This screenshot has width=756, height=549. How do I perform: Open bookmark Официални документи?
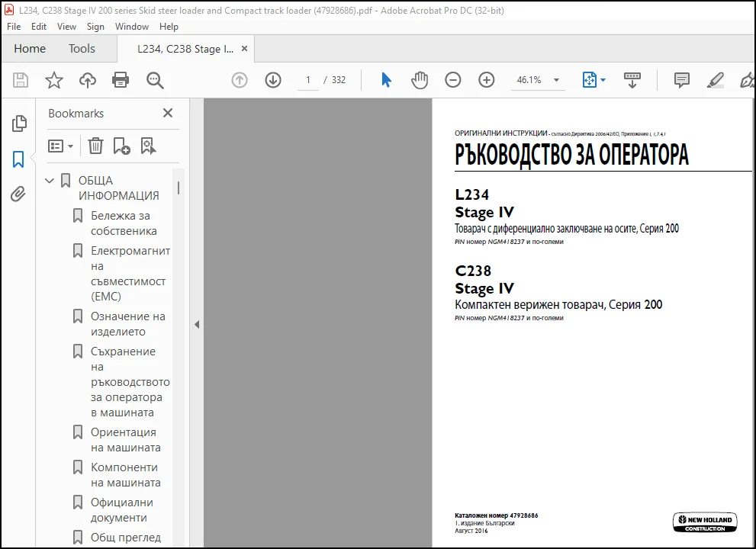121,510
